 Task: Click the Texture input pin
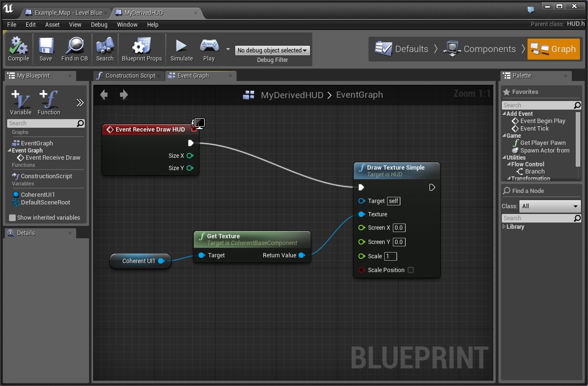coord(361,214)
